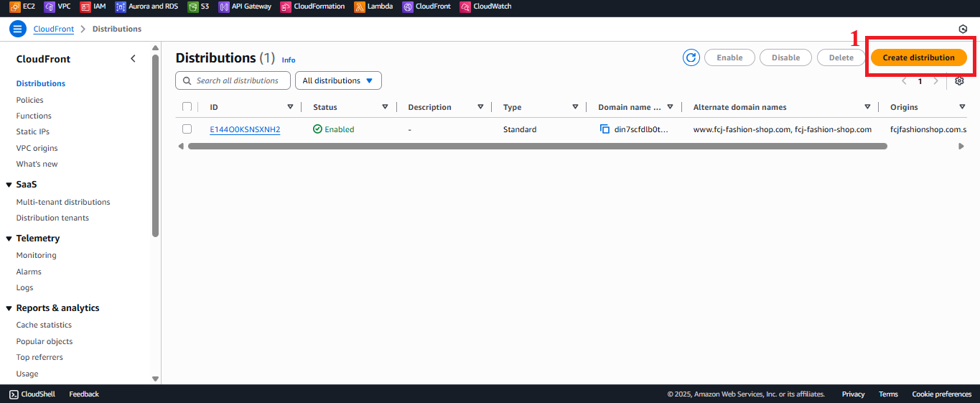Collapse the CloudFront side navigation

point(133,59)
